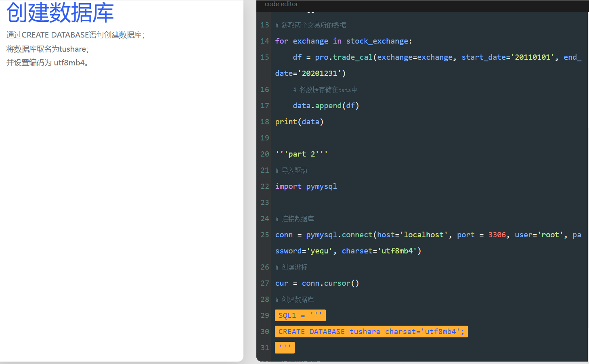
Task: Click highlighted CREATE DATABASE tushare statement
Action: [371, 331]
